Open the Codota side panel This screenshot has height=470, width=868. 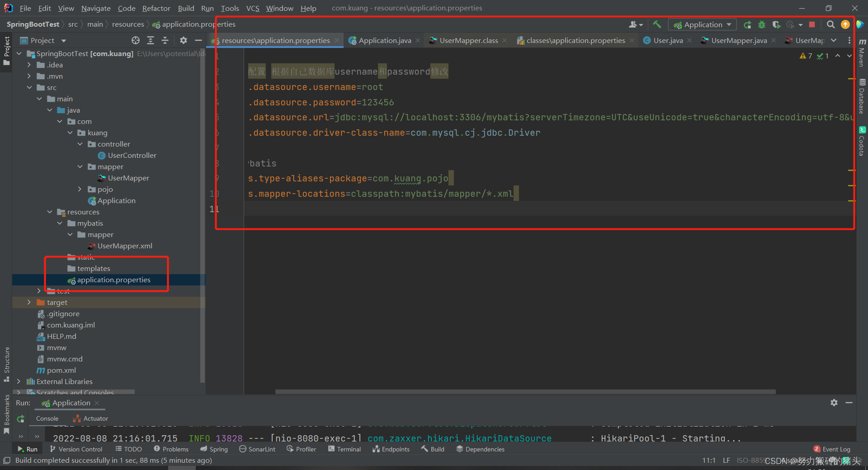coord(862,141)
